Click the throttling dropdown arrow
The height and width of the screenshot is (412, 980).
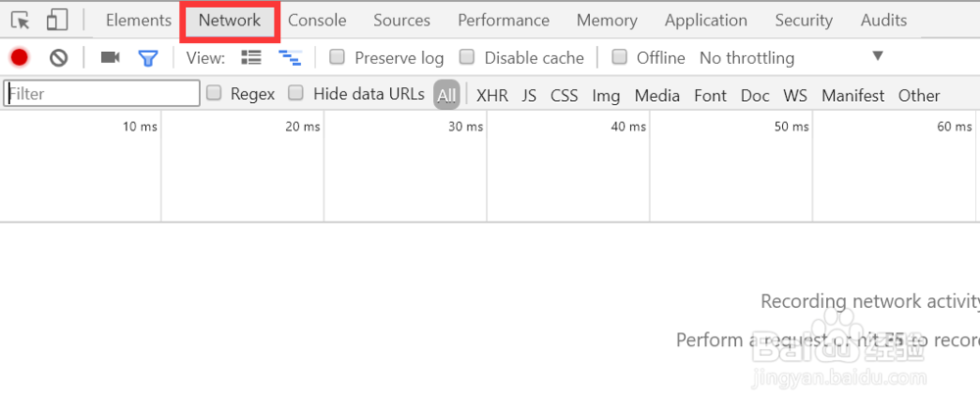[x=877, y=56]
